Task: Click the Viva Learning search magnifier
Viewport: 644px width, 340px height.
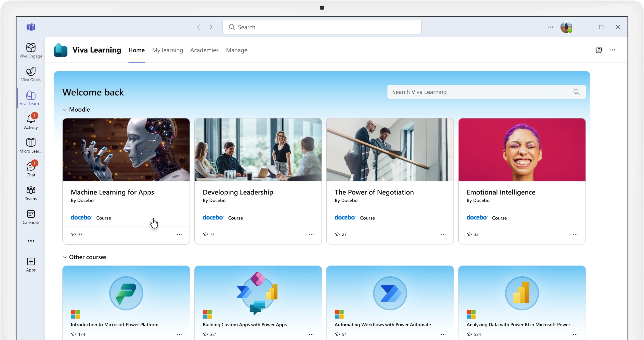Action: [x=576, y=92]
